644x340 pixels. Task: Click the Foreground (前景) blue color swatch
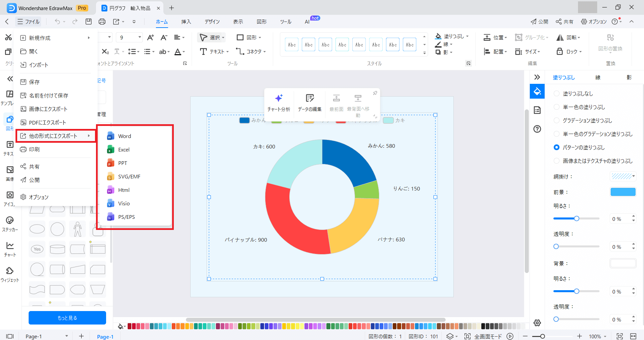click(x=623, y=192)
